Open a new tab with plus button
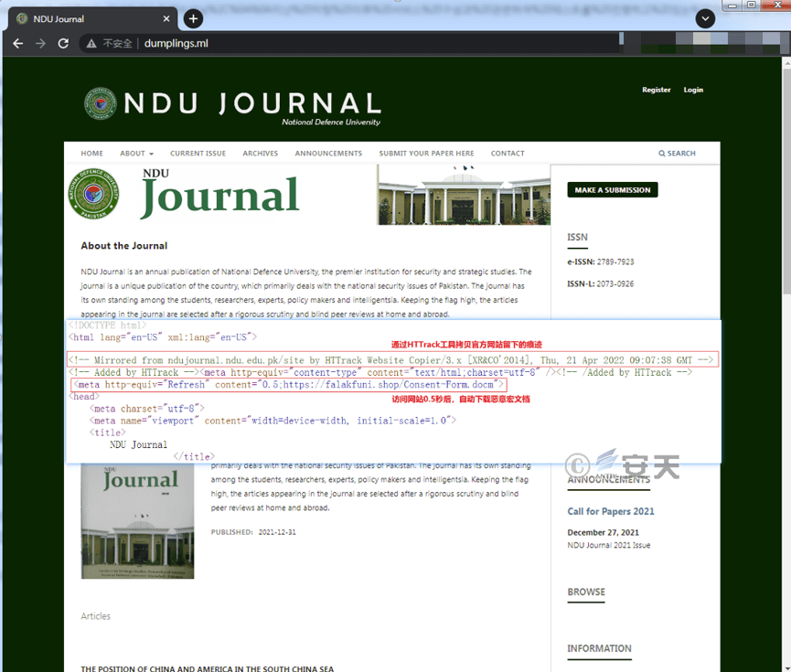 click(x=193, y=18)
